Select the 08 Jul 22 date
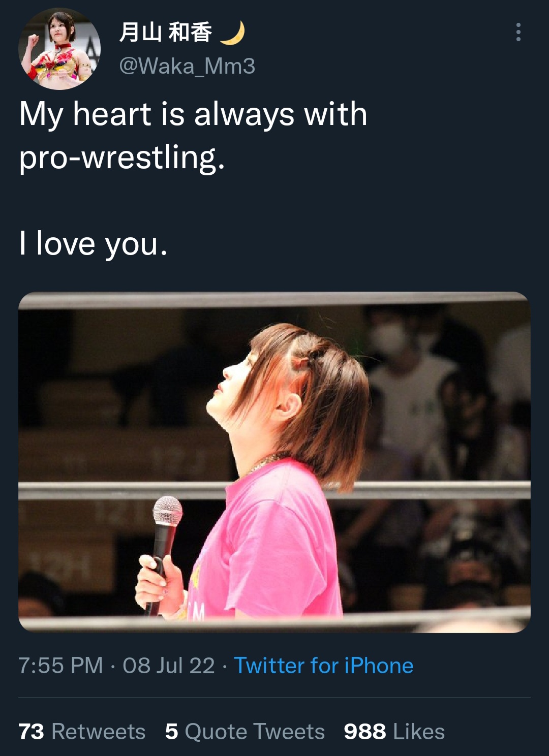Image resolution: width=549 pixels, height=756 pixels. (169, 666)
